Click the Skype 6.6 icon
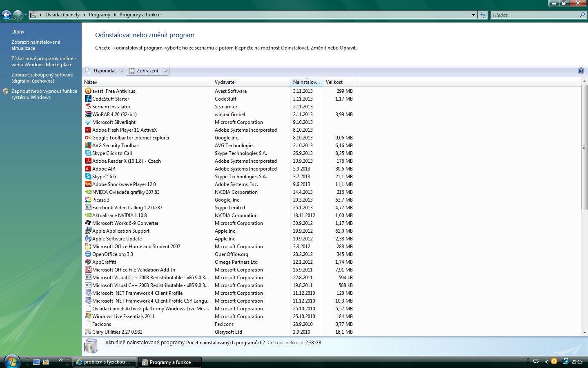Screen dimensions: 588x368 click(x=88, y=177)
